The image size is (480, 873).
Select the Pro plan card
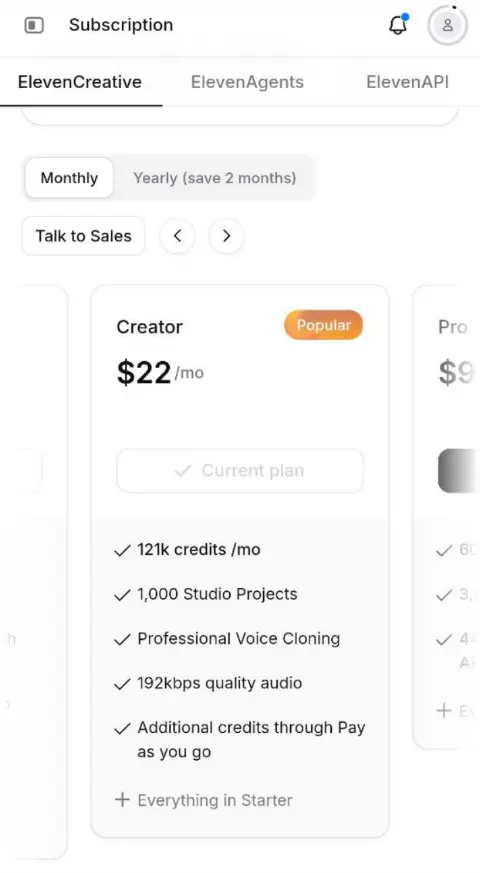pos(447,517)
